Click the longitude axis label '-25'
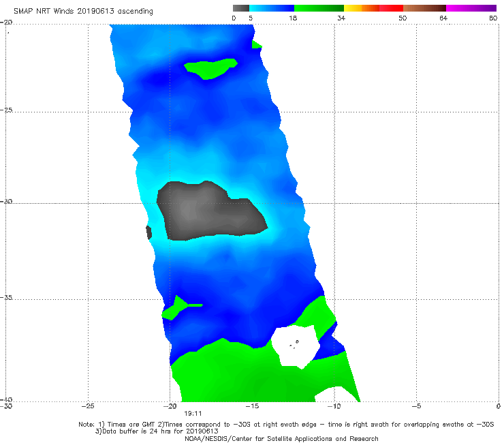Screen dimensions: 504x443 click(x=88, y=406)
